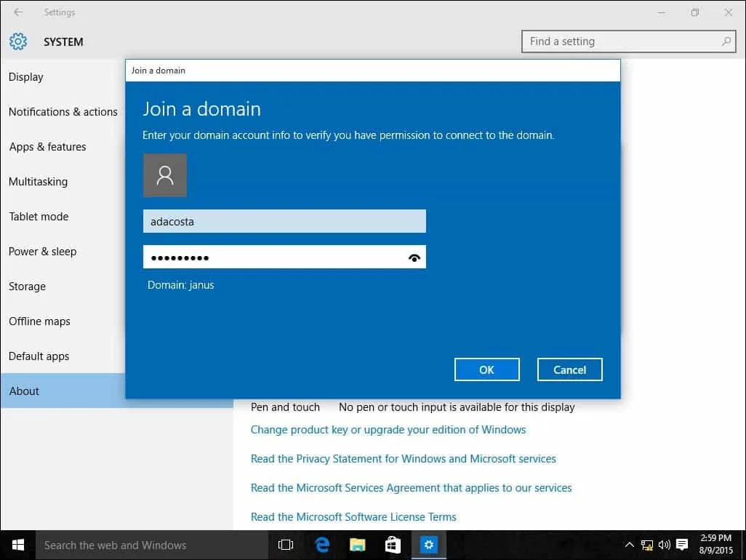Viewport: 746px width, 560px height.
Task: Open File Explorer from the taskbar
Action: [357, 545]
